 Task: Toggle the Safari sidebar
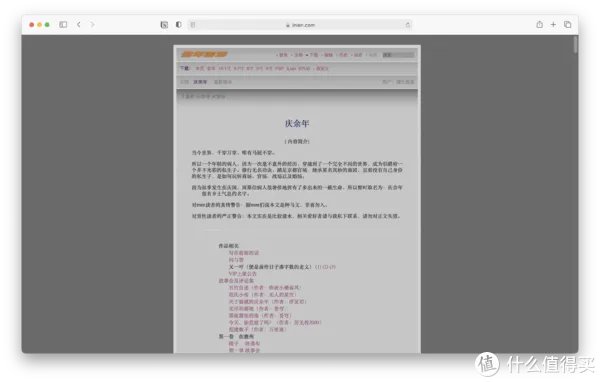(63, 24)
